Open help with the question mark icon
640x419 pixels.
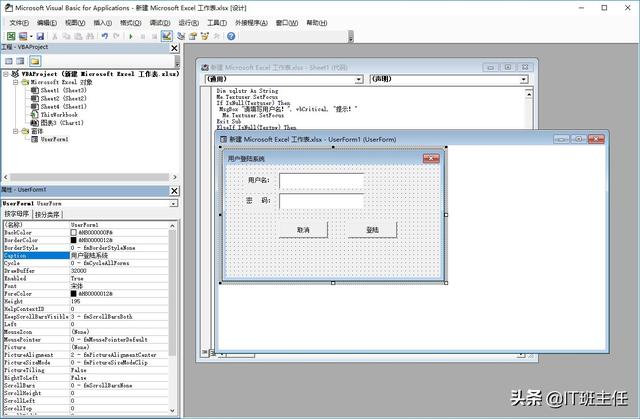[x=231, y=36]
